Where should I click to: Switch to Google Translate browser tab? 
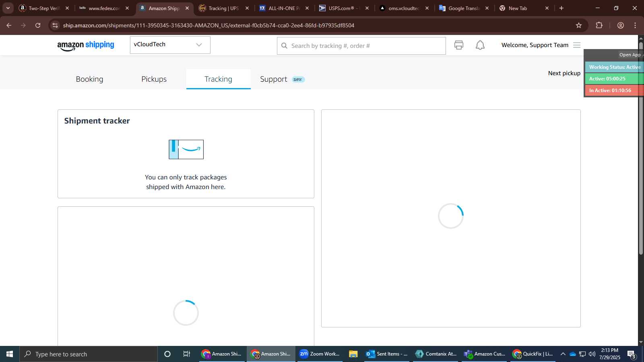[464, 8]
